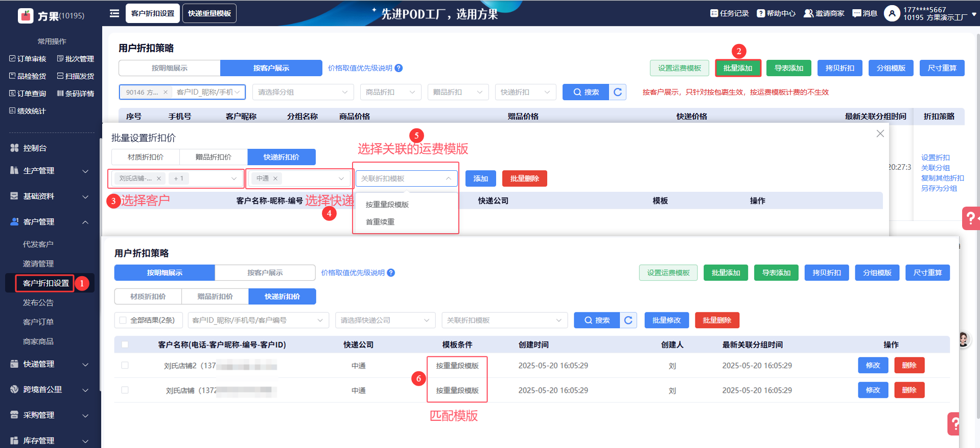Open 条码详情 from the sidebar shortcuts
Viewport: 980px width, 448px height.
76,94
